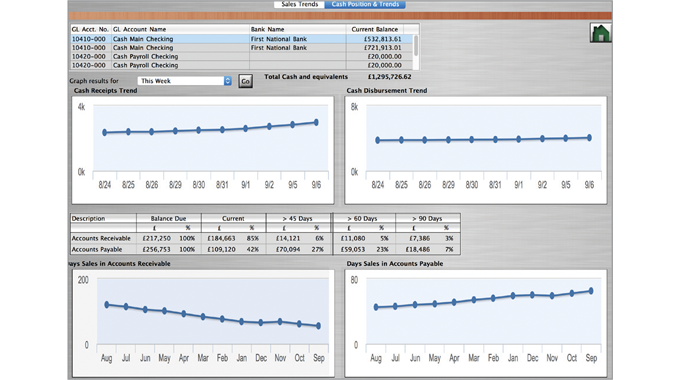Image resolution: width=680 pixels, height=380 pixels.
Task: Select the Cash Position & Trends tab
Action: click(365, 4)
